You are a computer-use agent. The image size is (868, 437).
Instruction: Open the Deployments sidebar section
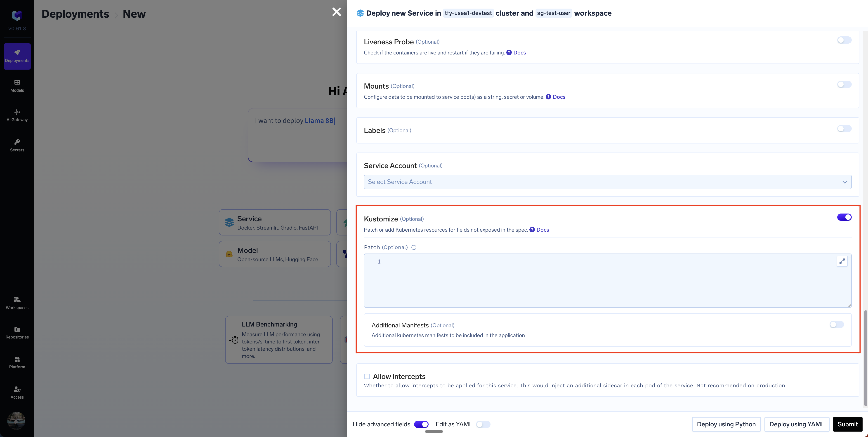pyautogui.click(x=17, y=56)
